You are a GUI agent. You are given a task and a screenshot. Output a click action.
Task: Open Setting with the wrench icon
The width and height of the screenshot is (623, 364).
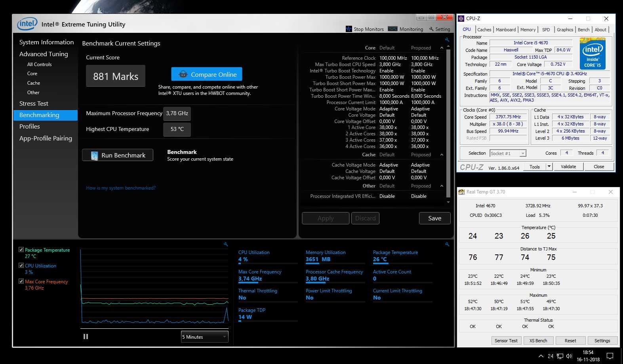click(440, 29)
